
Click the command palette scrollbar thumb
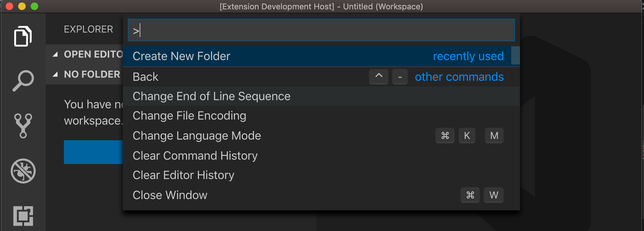[515, 56]
